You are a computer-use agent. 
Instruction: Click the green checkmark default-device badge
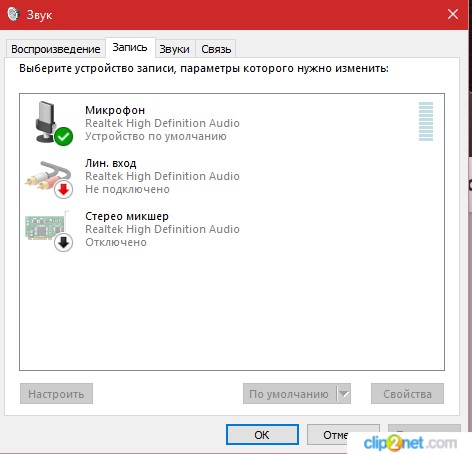(63, 137)
